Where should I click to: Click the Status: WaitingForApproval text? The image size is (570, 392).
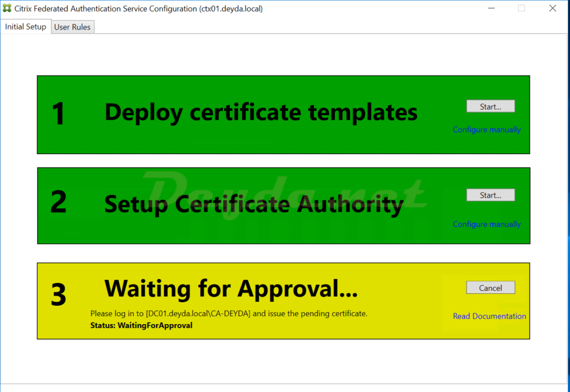[x=141, y=325]
